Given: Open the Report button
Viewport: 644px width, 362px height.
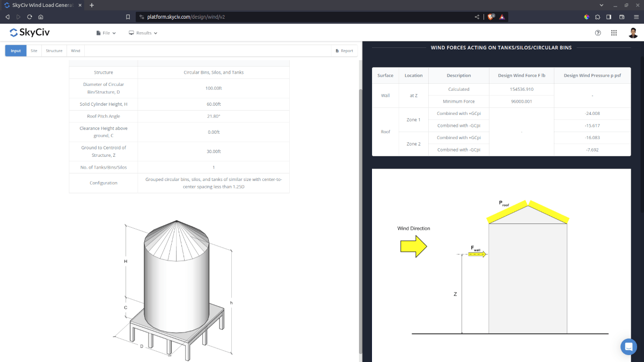Looking at the screenshot, I should [344, 50].
